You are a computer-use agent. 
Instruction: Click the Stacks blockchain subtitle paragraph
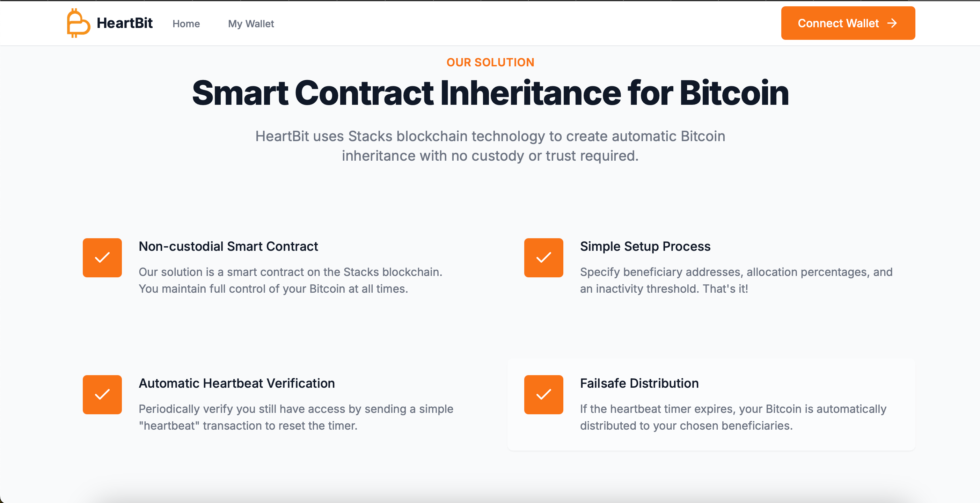tap(490, 146)
